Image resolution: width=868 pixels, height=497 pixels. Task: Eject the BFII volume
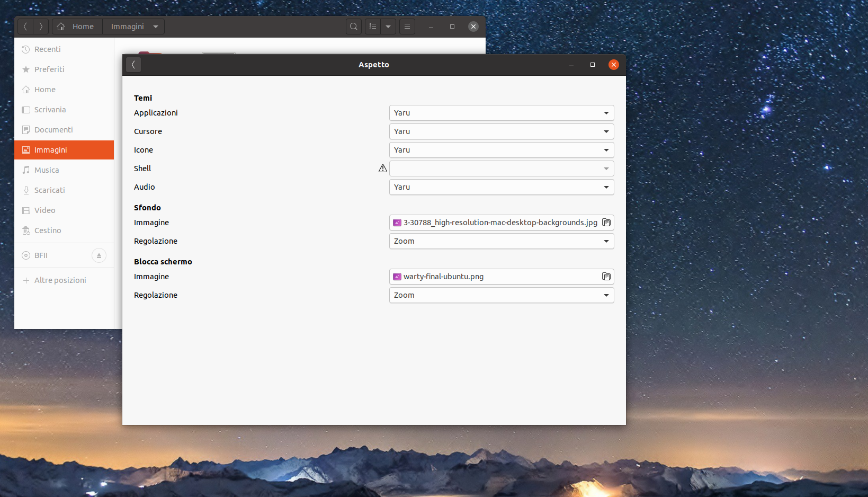click(99, 255)
